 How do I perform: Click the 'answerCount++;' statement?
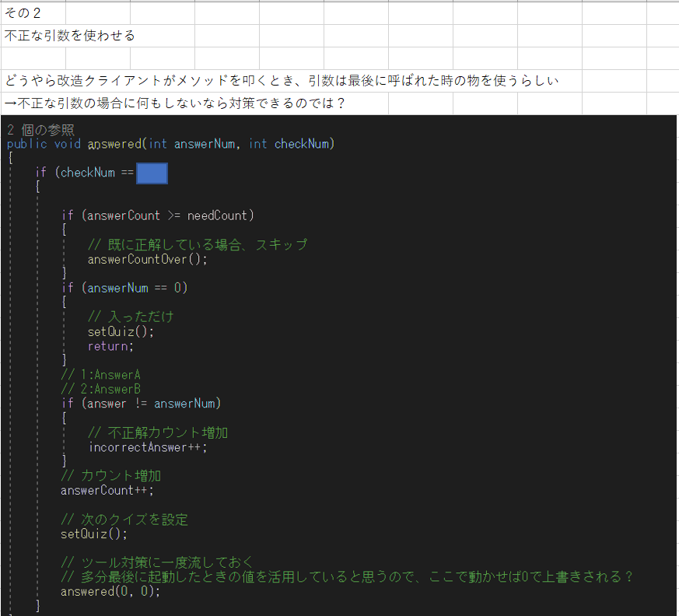(107, 491)
